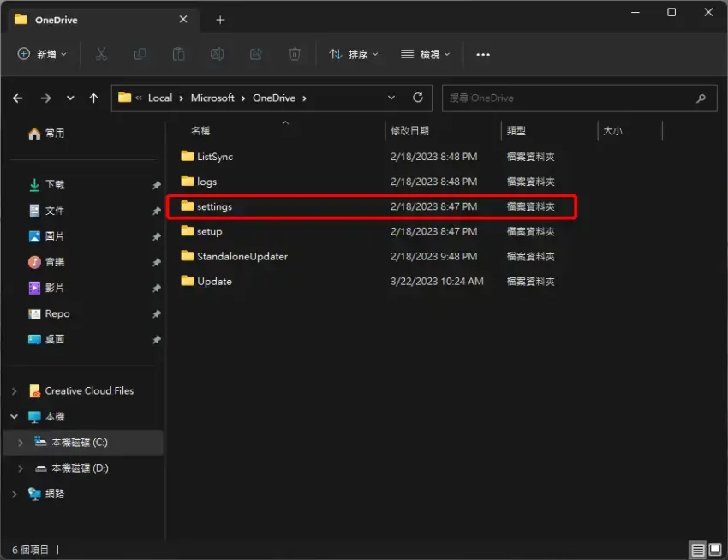Viewport: 728px width, 560px height.
Task: Open the 新增 (New) dropdown
Action: coord(43,54)
